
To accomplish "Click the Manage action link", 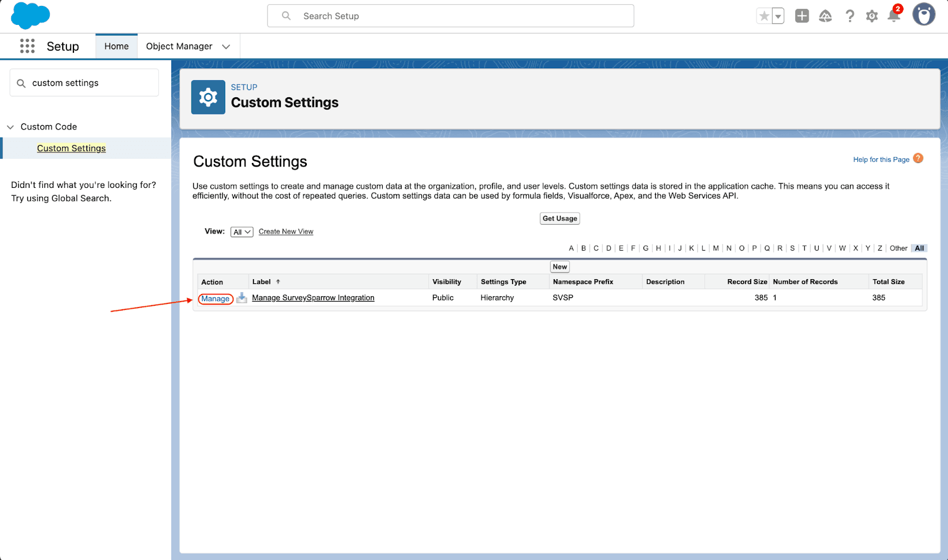I will coord(215,299).
